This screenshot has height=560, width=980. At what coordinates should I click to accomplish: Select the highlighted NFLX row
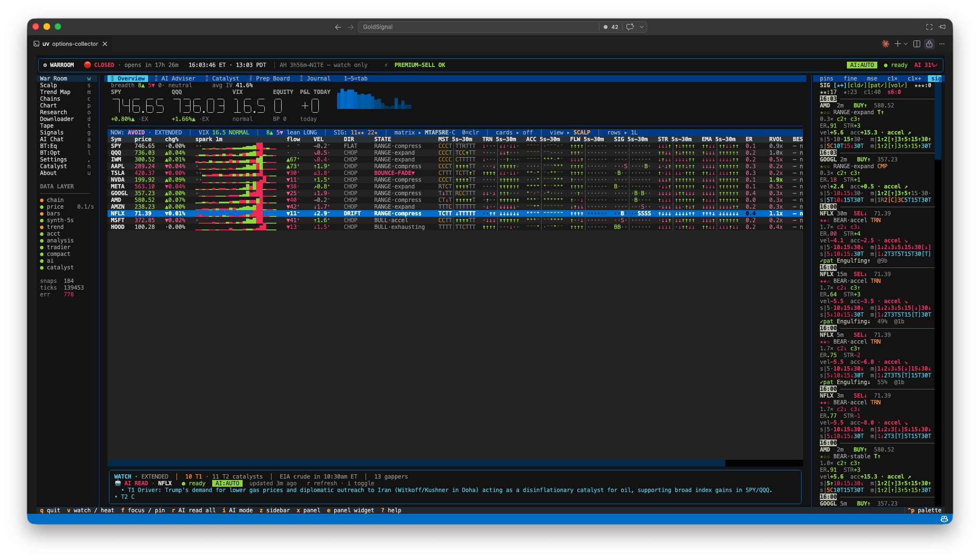[455, 213]
